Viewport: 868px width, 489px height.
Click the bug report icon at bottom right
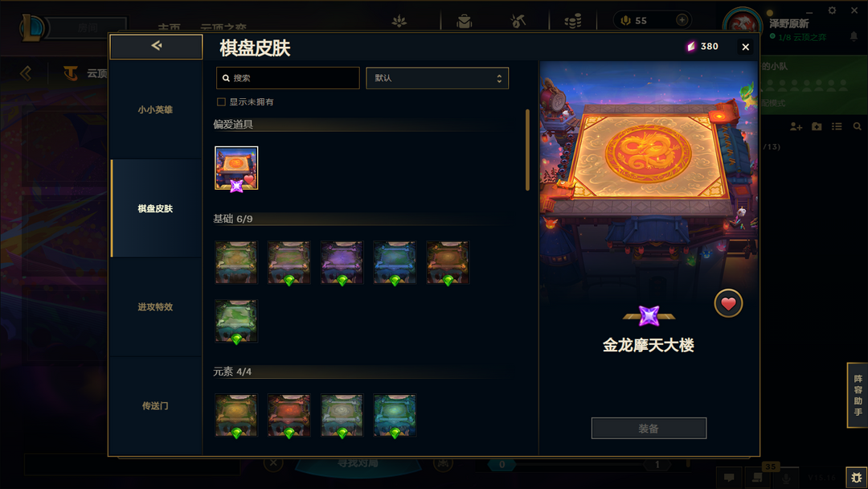pos(857,478)
